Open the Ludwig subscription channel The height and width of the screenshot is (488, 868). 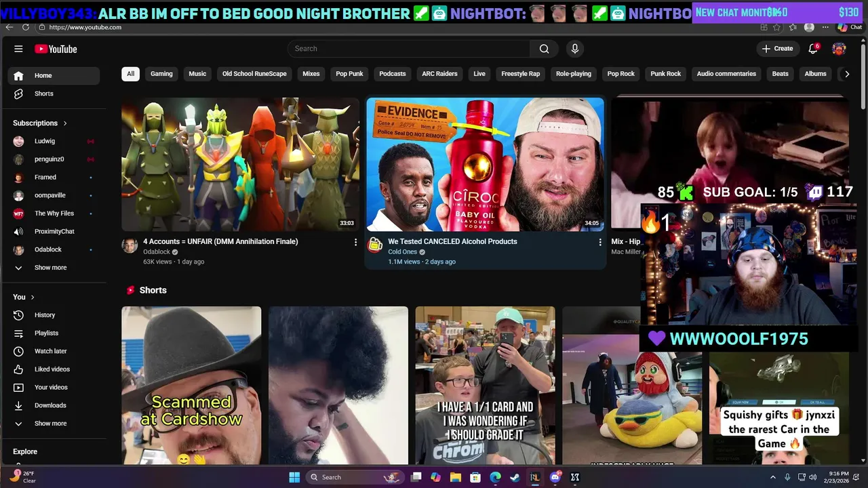click(x=54, y=141)
